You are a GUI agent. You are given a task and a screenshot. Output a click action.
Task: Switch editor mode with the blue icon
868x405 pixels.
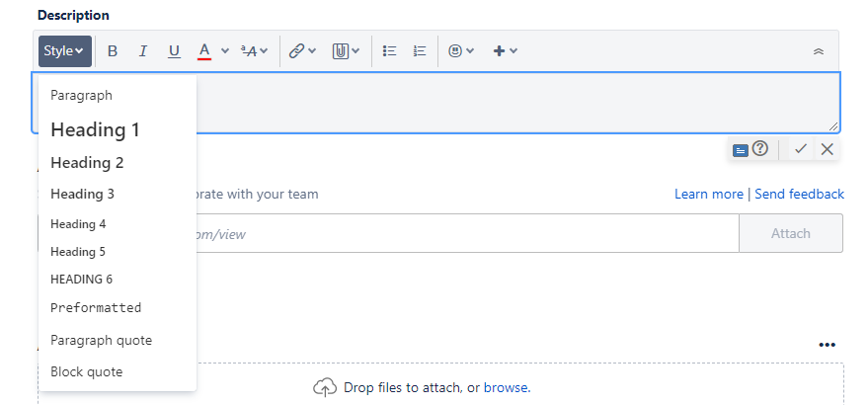pos(741,150)
